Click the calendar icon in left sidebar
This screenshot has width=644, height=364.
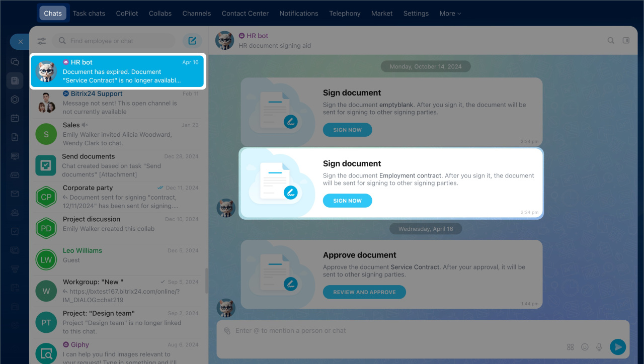[15, 118]
